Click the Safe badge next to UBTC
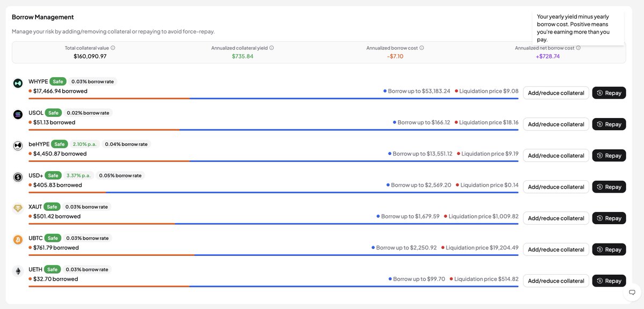This screenshot has height=309, width=644. pos(52,238)
